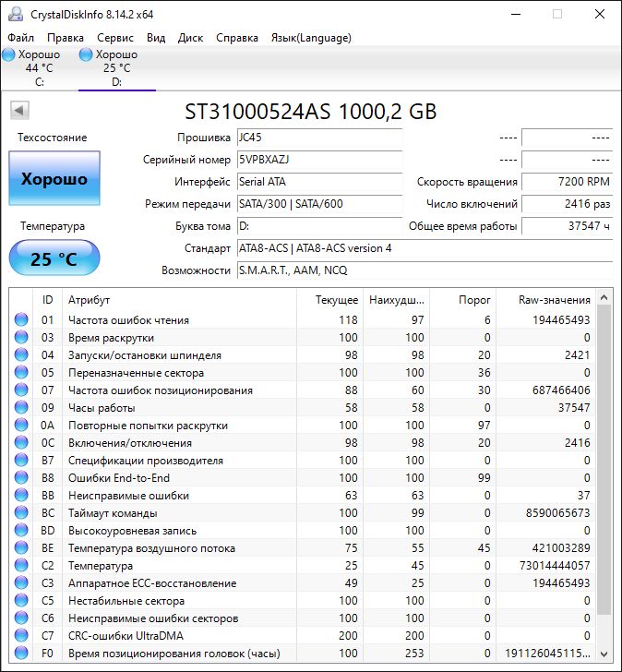
Task: Click status orb for attribute BB uncorrectable errors
Action: (x=21, y=496)
